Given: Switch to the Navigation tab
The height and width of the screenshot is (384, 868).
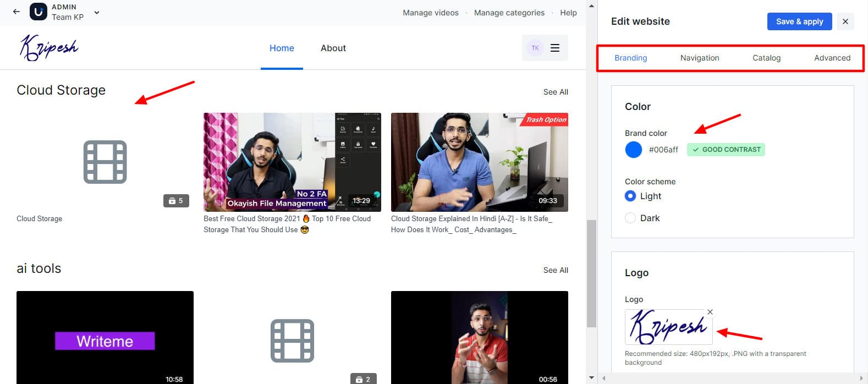Looking at the screenshot, I should click(699, 58).
